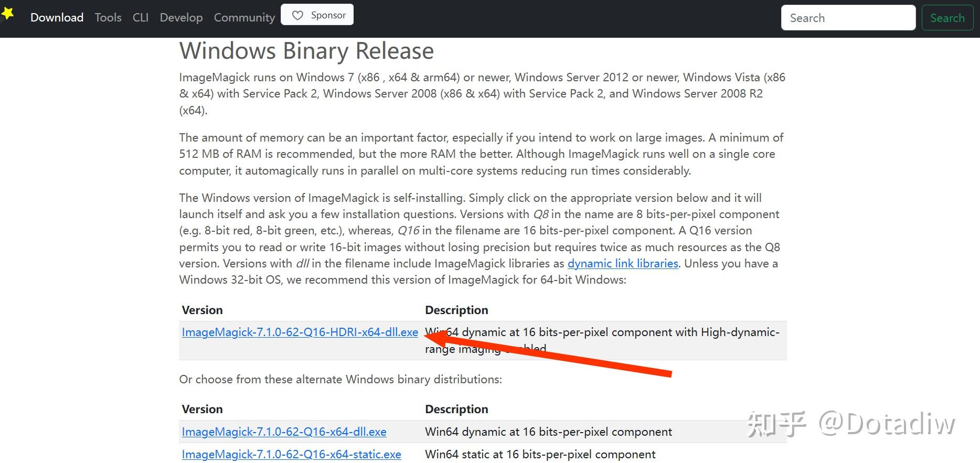Image resolution: width=980 pixels, height=463 pixels.
Task: Focus the Search text field
Action: point(848,18)
